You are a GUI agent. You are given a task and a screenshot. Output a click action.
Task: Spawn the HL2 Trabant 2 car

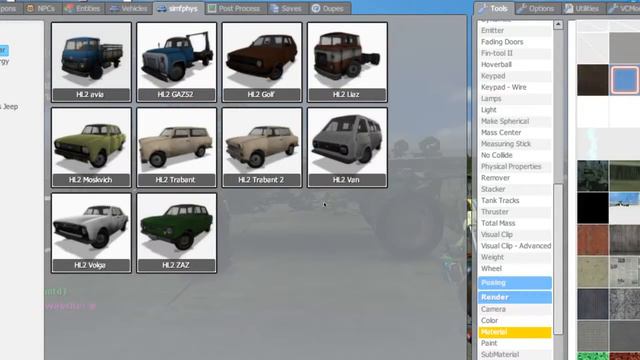pyautogui.click(x=262, y=147)
